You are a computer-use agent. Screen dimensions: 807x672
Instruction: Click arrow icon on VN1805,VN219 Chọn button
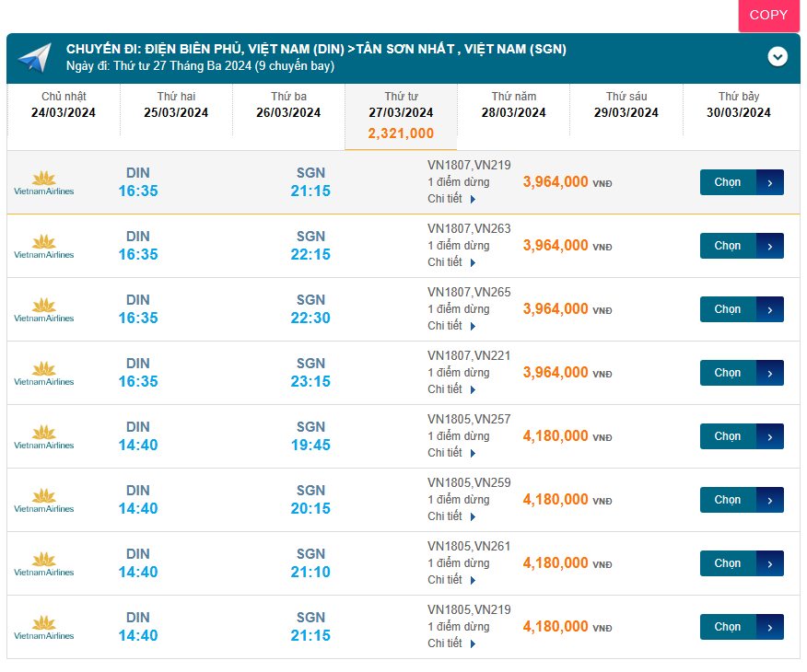point(770,627)
